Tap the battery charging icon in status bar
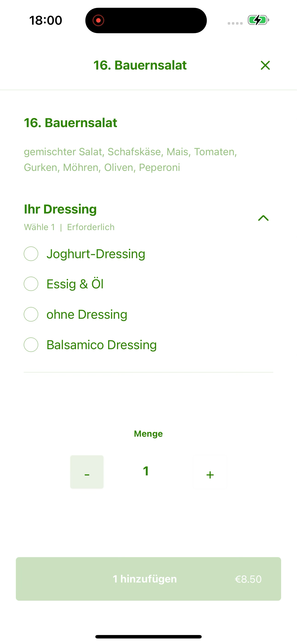The height and width of the screenshot is (644, 297). pos(258,20)
